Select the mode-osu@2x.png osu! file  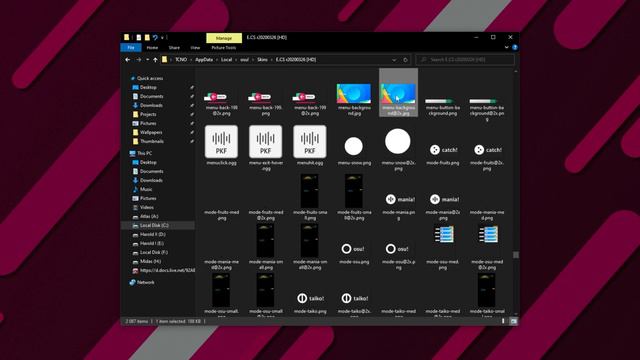pos(398,249)
